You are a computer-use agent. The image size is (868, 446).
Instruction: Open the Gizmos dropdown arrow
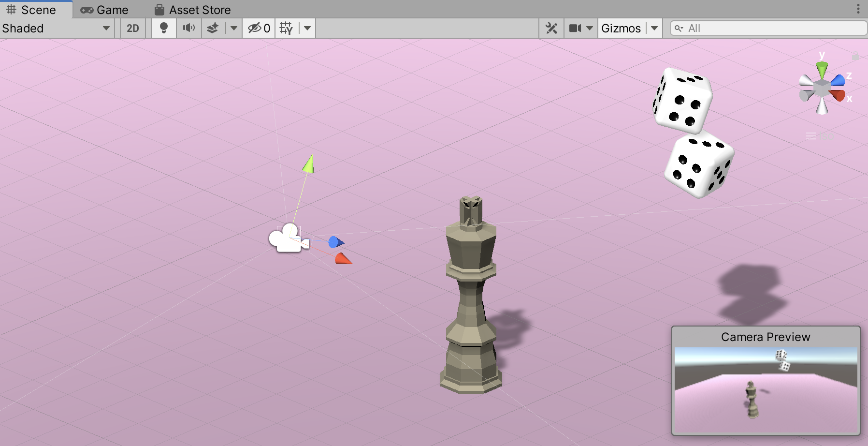coord(654,28)
